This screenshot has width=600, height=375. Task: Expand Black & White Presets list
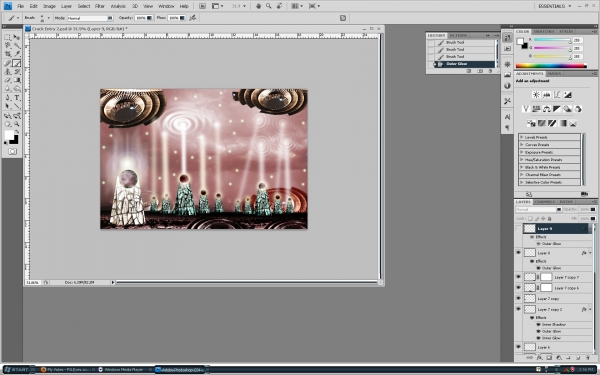pyautogui.click(x=522, y=167)
